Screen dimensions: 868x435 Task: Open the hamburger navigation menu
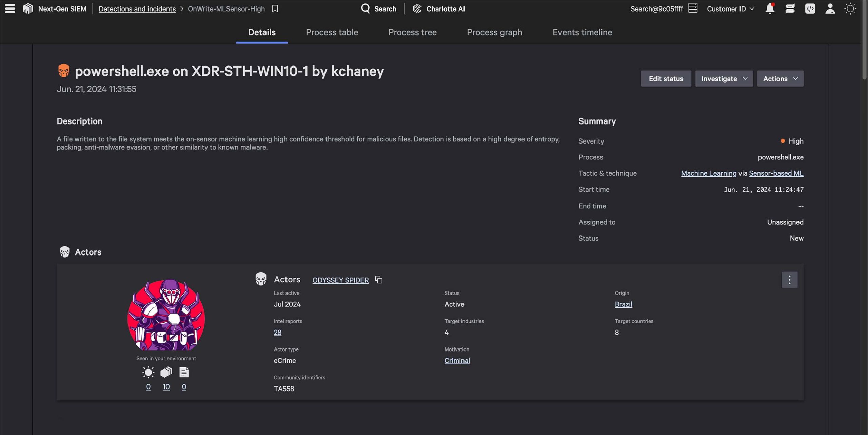(10, 8)
